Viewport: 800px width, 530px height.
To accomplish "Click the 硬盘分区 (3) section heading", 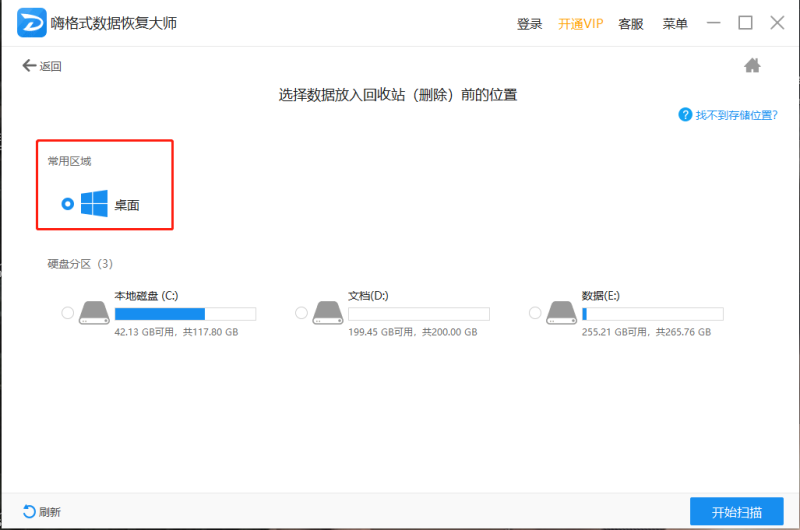I will pos(80,264).
